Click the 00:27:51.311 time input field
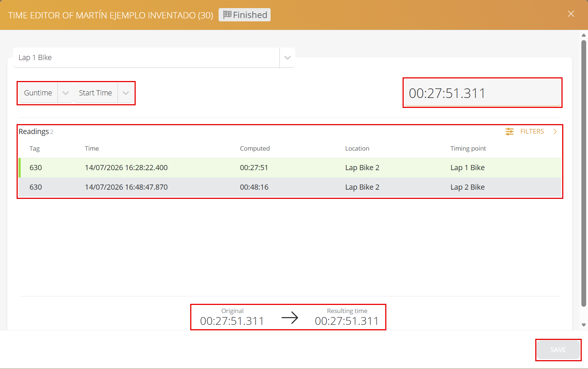588x369 pixels. [483, 93]
